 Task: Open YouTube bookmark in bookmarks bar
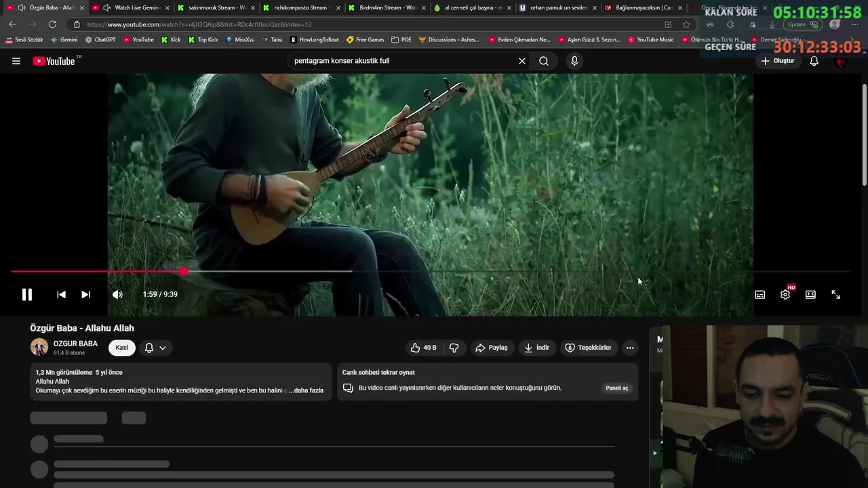point(138,40)
